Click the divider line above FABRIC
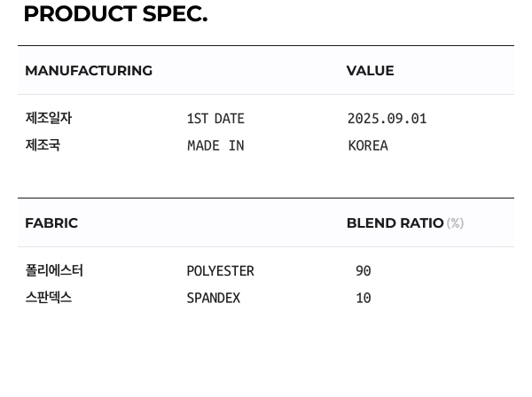This screenshot has height=397, width=532. click(266, 198)
